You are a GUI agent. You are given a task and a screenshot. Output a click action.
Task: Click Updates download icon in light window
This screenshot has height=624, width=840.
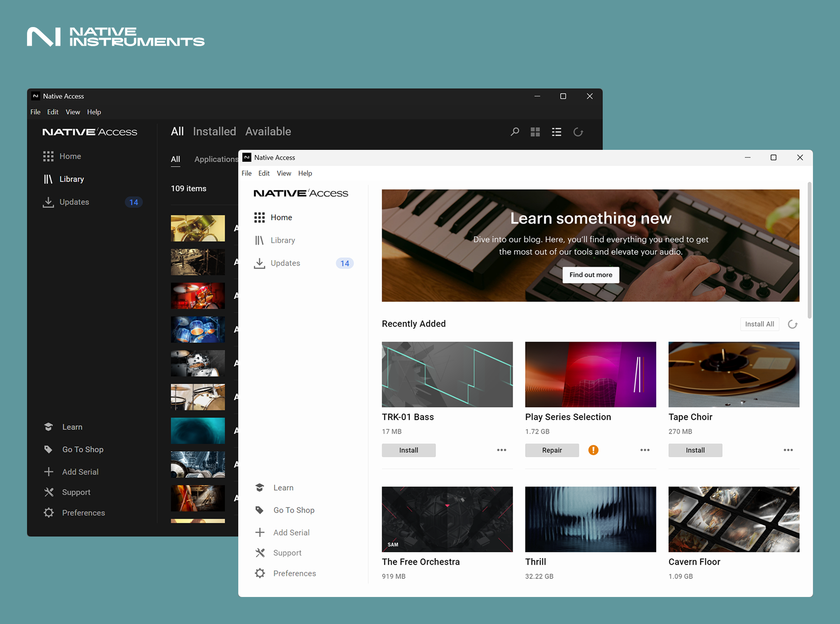click(259, 263)
